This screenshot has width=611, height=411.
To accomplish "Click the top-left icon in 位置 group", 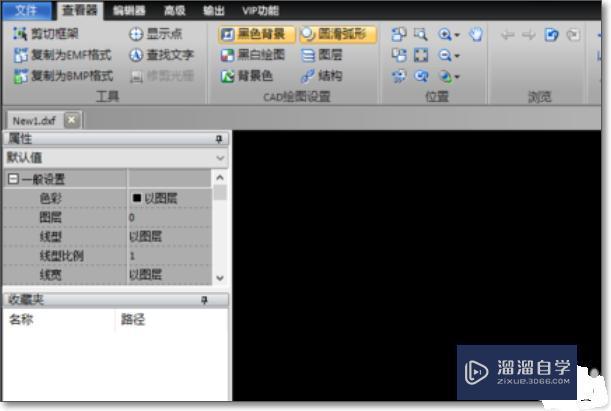I will pos(399,35).
